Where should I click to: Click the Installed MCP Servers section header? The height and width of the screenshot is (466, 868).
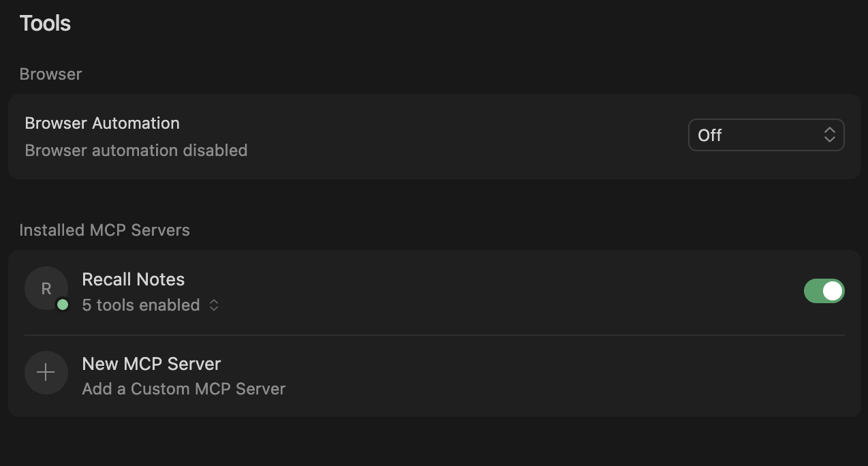pos(104,230)
